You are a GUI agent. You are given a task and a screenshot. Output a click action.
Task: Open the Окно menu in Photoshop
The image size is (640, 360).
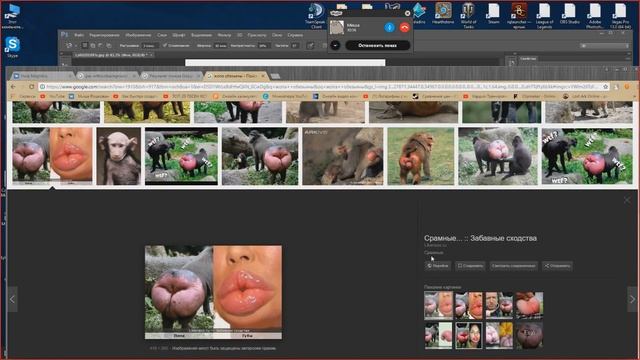277,35
